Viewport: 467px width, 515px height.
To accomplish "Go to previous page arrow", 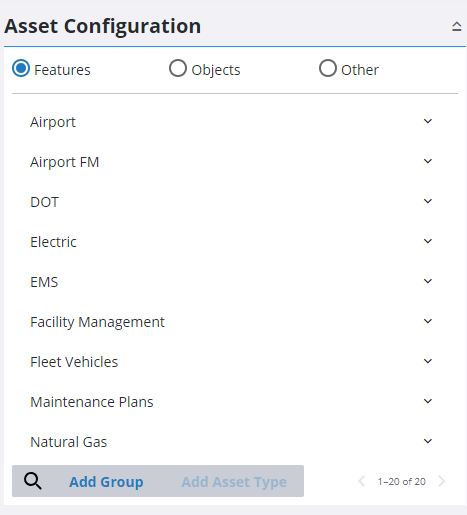I will (x=362, y=481).
